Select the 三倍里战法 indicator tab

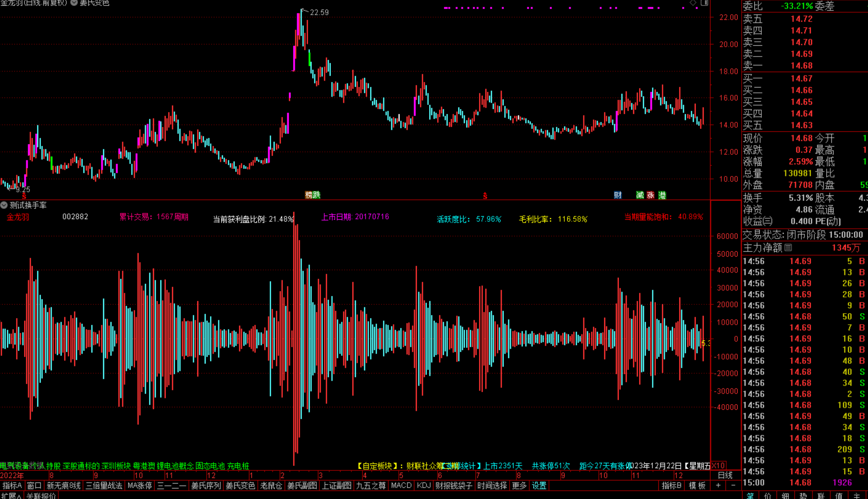(x=104, y=486)
